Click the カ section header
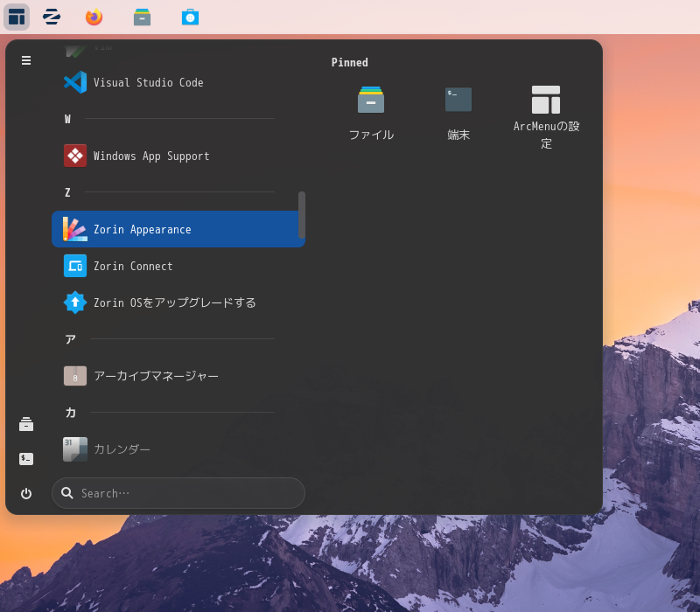The width and height of the screenshot is (700, 612). 71,412
